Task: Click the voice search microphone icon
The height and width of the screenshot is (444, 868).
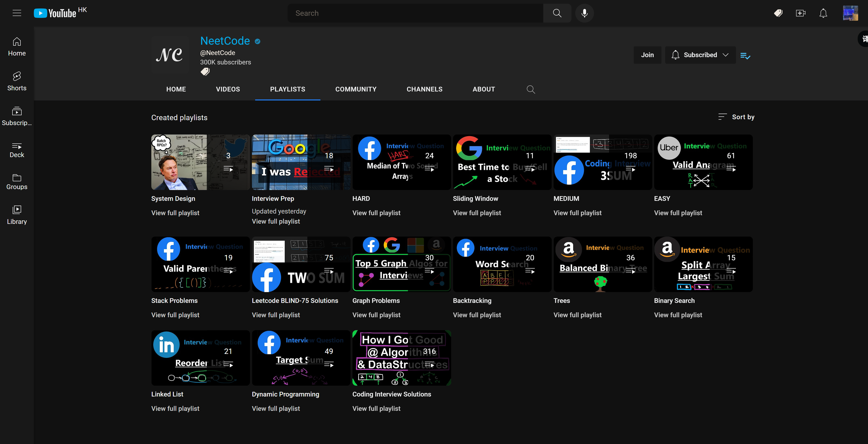Action: click(584, 13)
